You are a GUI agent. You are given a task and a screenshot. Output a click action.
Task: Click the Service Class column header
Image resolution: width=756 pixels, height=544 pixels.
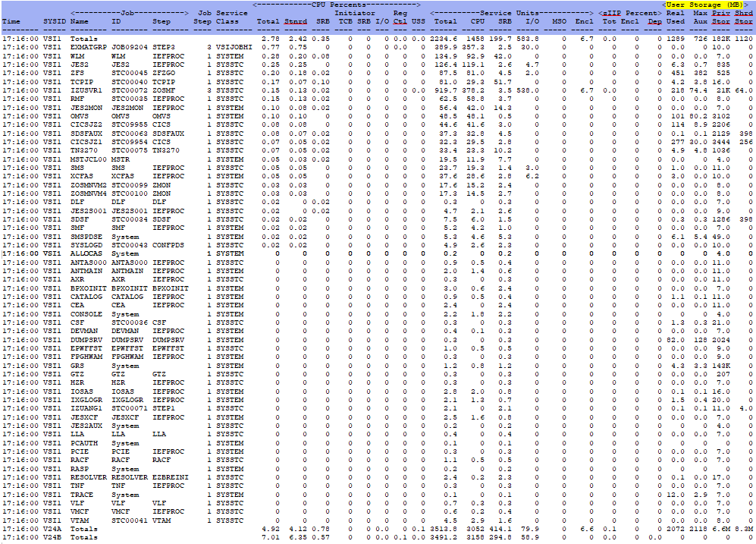(x=231, y=18)
